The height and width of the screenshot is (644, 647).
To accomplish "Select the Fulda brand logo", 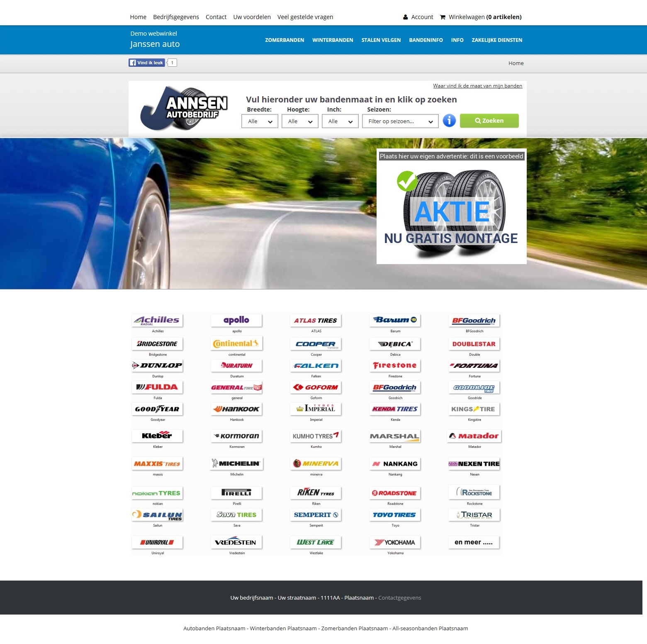I will (x=158, y=387).
